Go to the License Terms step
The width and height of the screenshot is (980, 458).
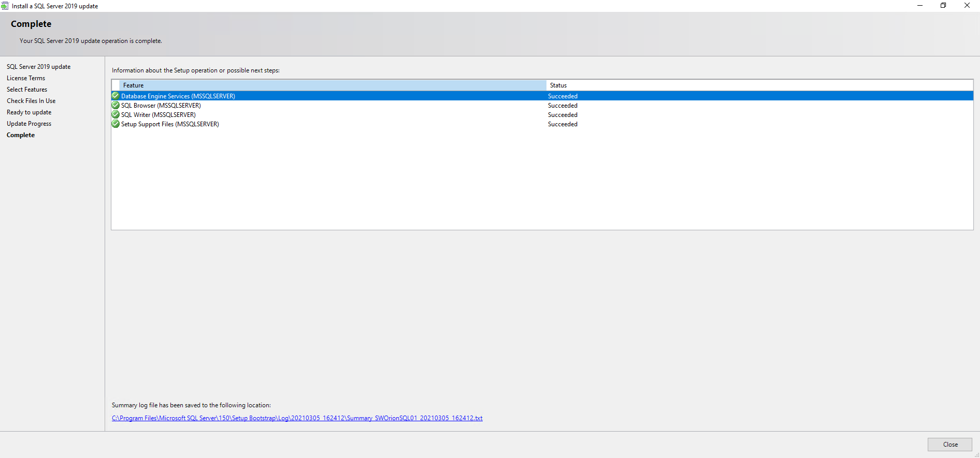point(26,78)
